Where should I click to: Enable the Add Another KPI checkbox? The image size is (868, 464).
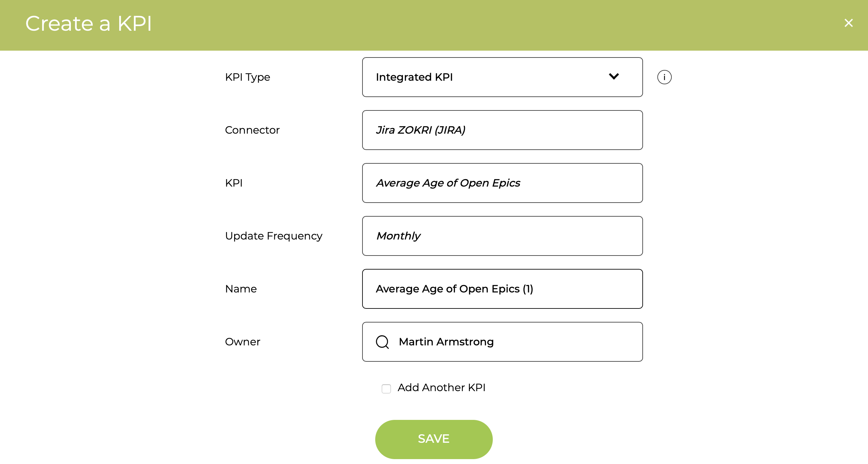[x=386, y=389]
